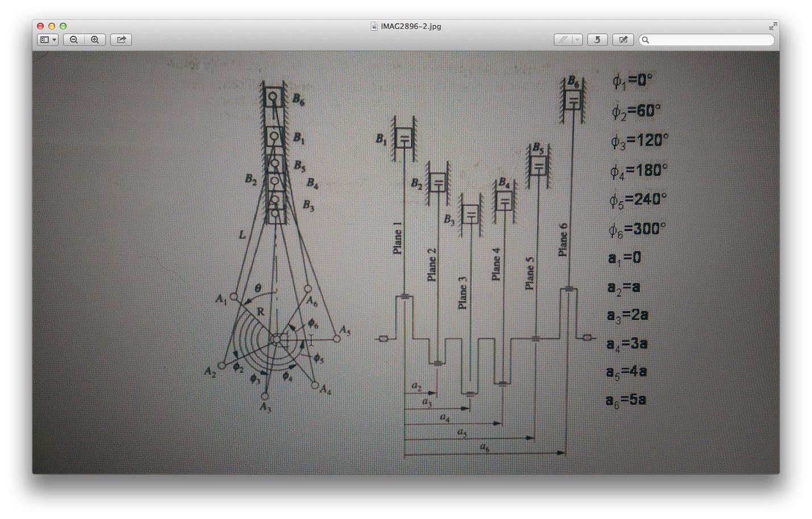Zoom out of the image

coord(74,40)
